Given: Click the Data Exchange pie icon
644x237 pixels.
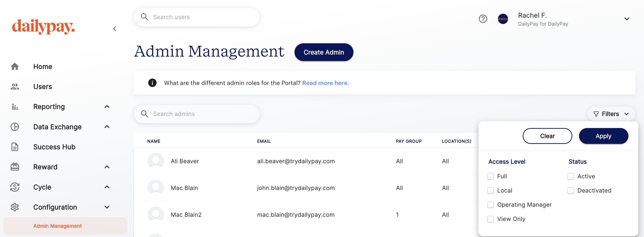Looking at the screenshot, I should (x=15, y=127).
